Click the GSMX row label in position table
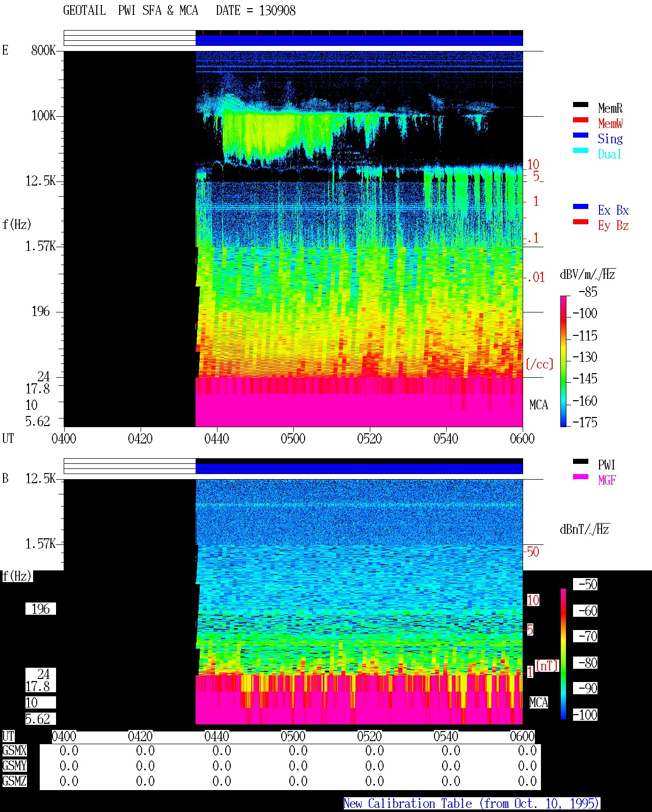Image resolution: width=652 pixels, height=812 pixels. 14,751
